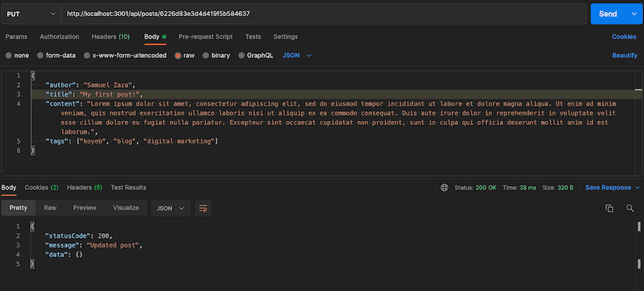Viewport: 644px width, 291px height.
Task: Switch to the Headers (10) request tab
Action: click(110, 36)
